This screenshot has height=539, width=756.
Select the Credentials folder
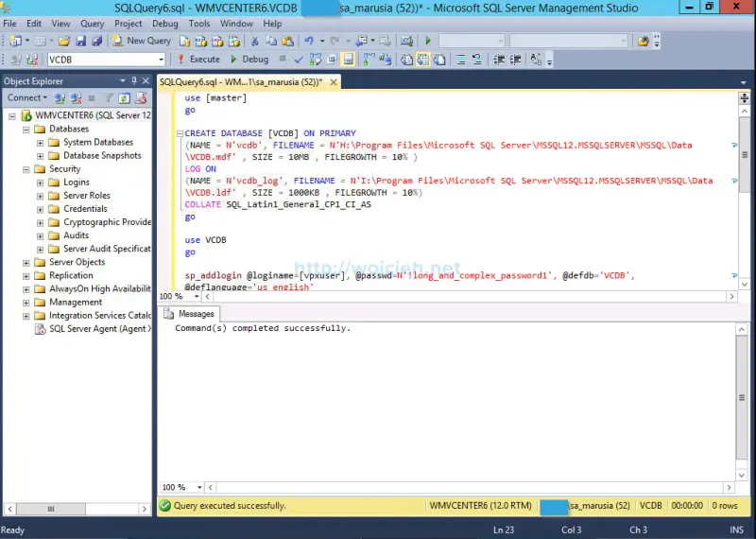tap(85, 209)
